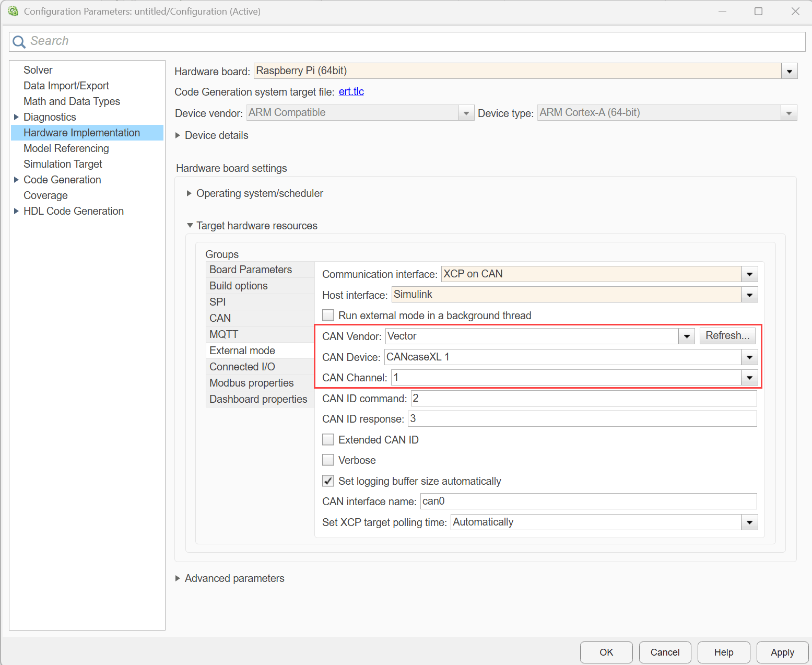
Task: Uncheck Set logging buffer size automatically
Action: tap(328, 481)
